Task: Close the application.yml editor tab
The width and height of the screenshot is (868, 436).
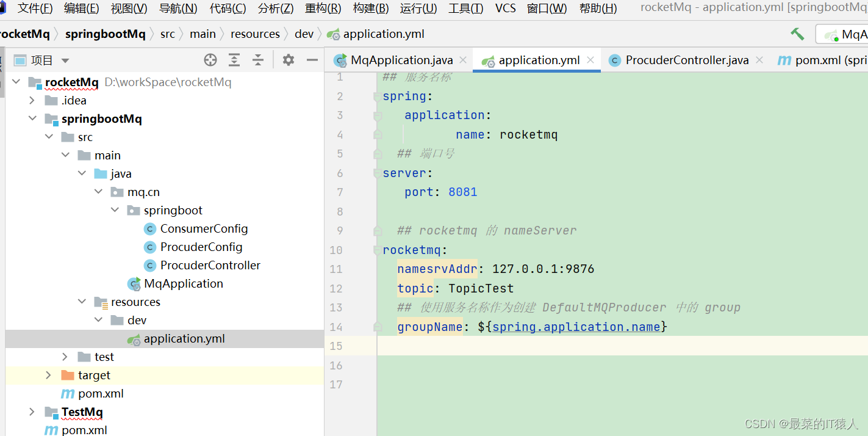Action: [x=590, y=60]
